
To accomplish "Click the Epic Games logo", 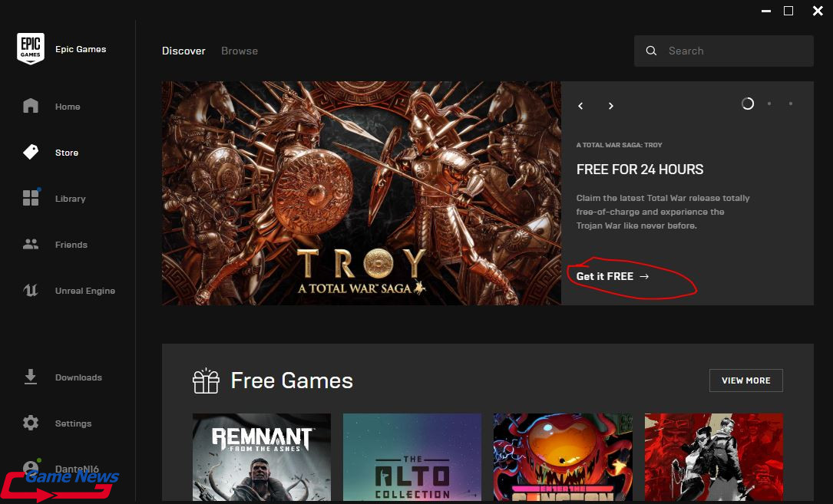I will click(x=31, y=48).
